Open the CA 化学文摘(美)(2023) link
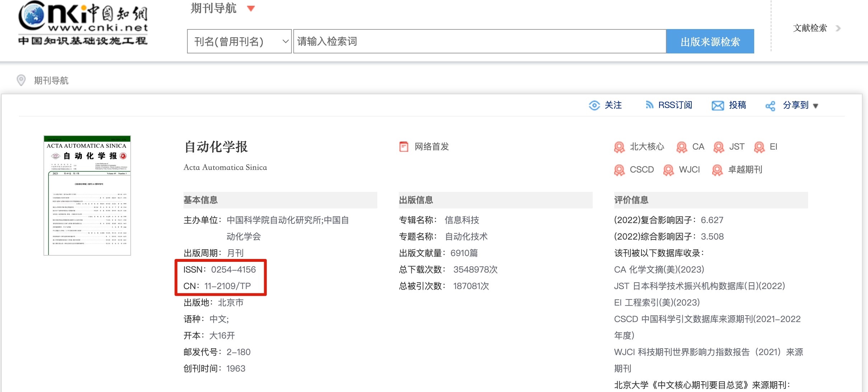Screen dimensions: 868x392 point(659,269)
